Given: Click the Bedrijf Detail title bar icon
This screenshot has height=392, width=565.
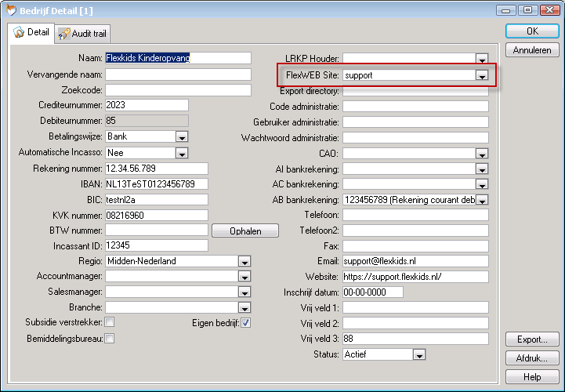Looking at the screenshot, I should [10, 9].
